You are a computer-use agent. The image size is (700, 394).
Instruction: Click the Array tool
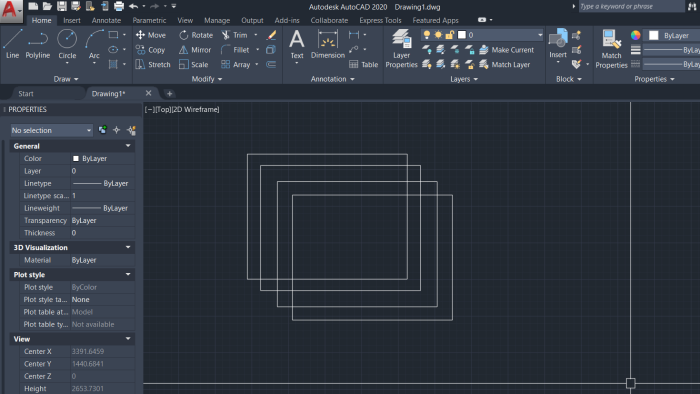pos(236,65)
